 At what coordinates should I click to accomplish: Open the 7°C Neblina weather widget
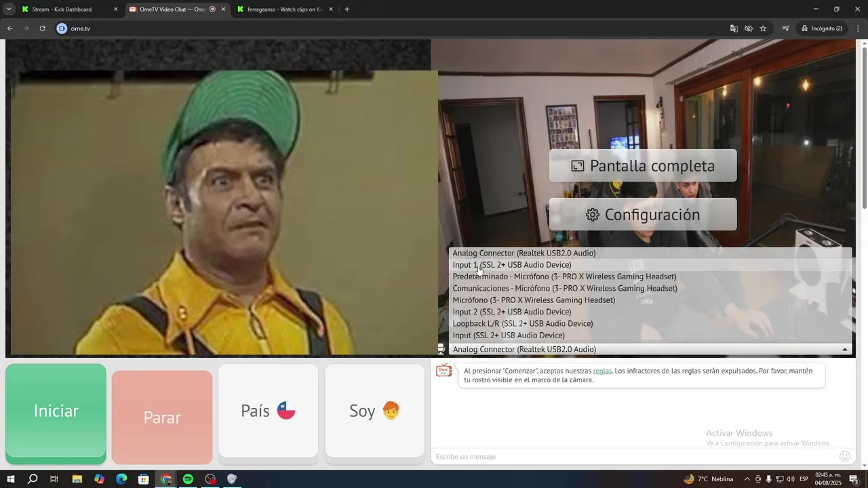pos(709,479)
